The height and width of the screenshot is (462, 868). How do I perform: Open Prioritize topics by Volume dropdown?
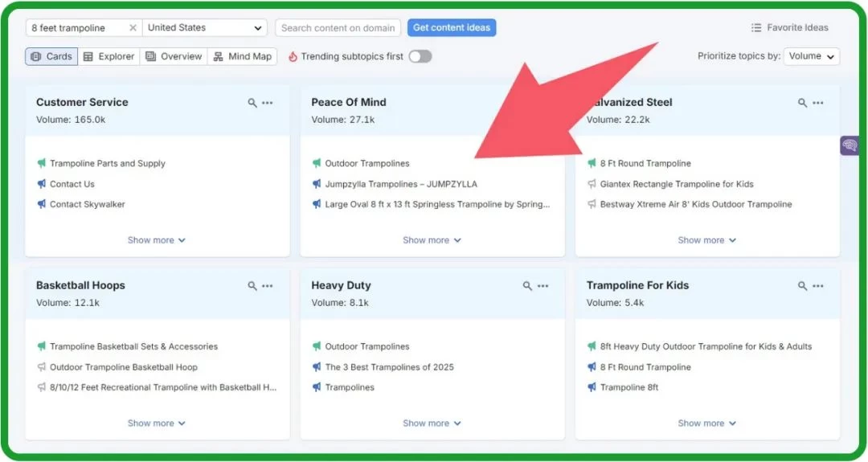tap(812, 56)
